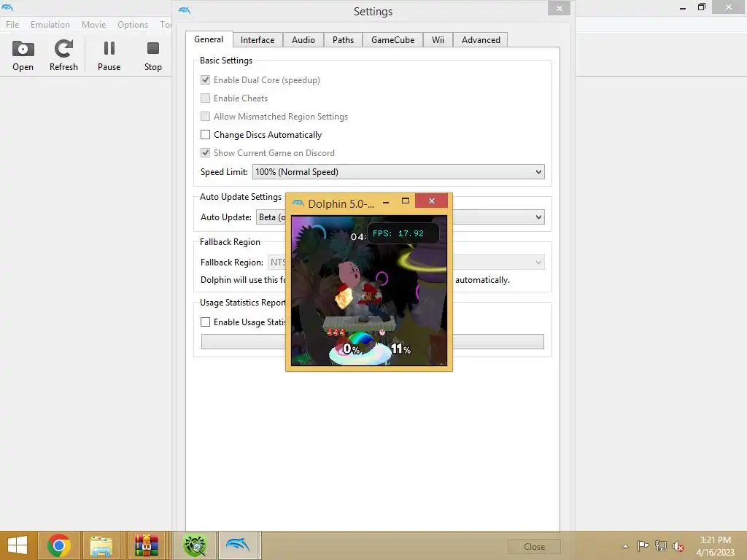
Task: Switch to the Advanced tab
Action: click(x=481, y=40)
